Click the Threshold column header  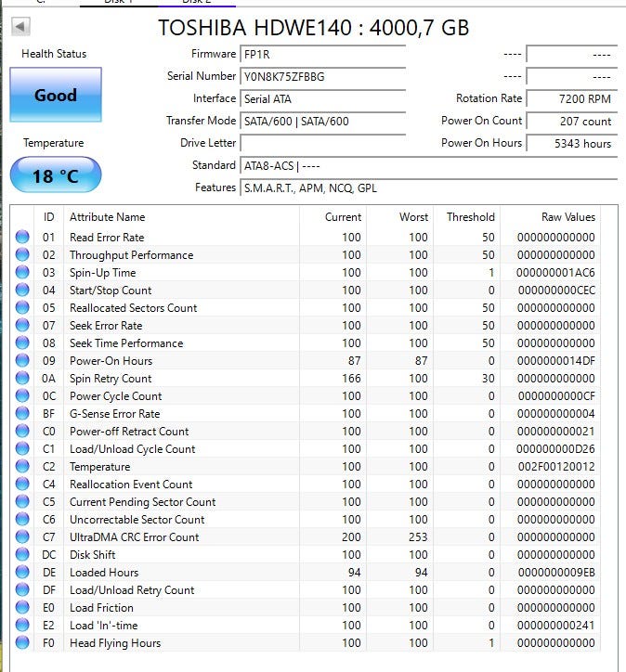click(467, 217)
